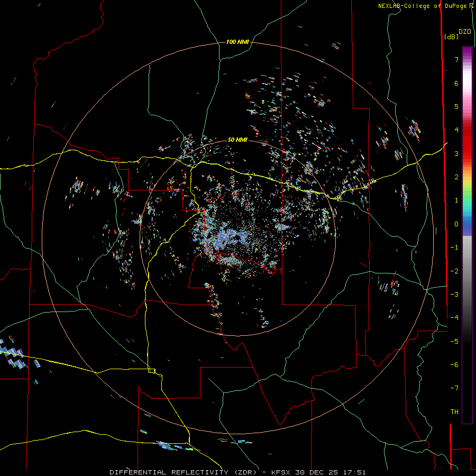The height and width of the screenshot is (476, 476).
Task: Click the -3 dB tick label on the legend
Action: (454, 295)
